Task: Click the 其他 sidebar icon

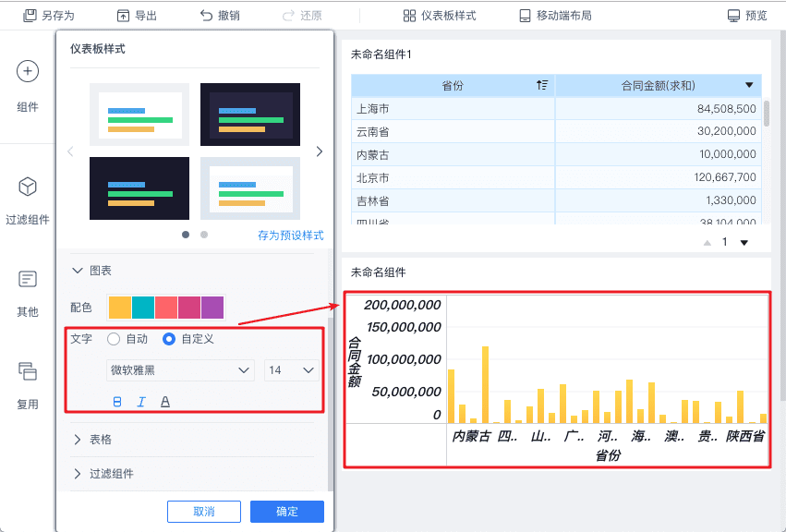Action: click(28, 279)
